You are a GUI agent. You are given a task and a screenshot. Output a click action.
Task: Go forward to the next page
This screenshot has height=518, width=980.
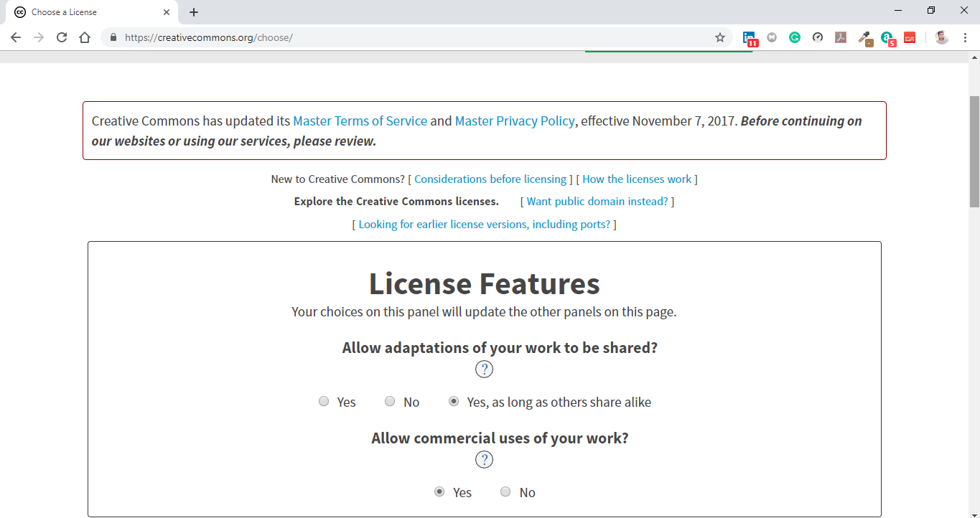(x=39, y=37)
